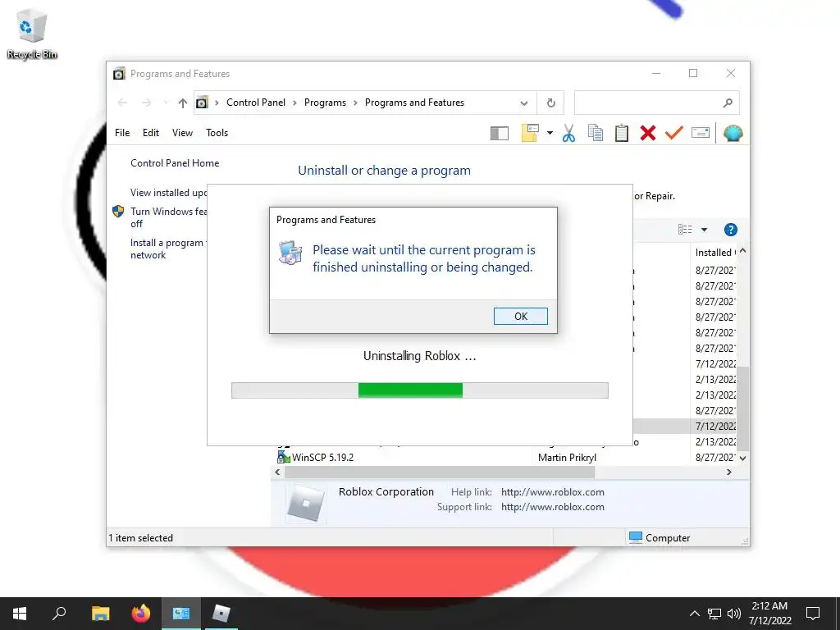The width and height of the screenshot is (840, 630).
Task: Open View installed updates link
Action: click(x=168, y=192)
